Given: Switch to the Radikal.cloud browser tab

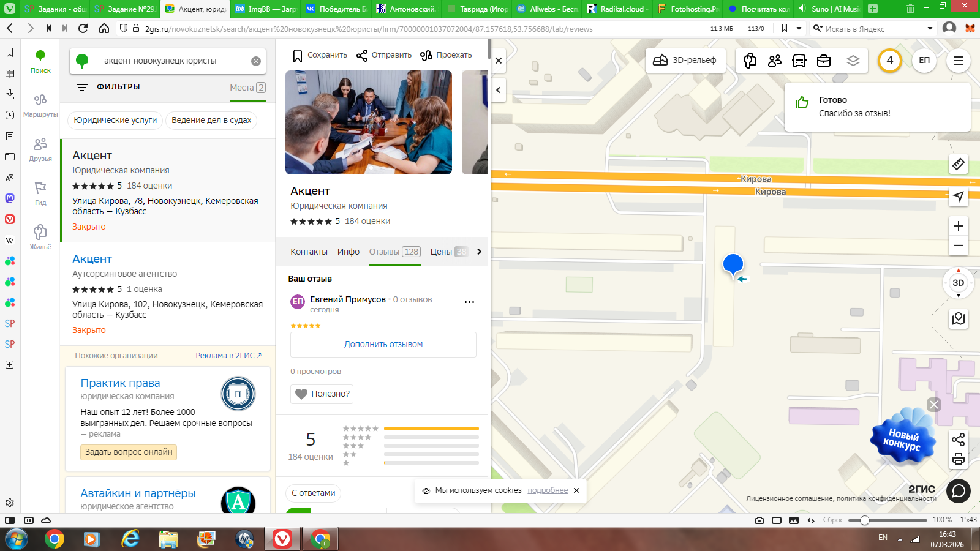Looking at the screenshot, I should [617, 9].
